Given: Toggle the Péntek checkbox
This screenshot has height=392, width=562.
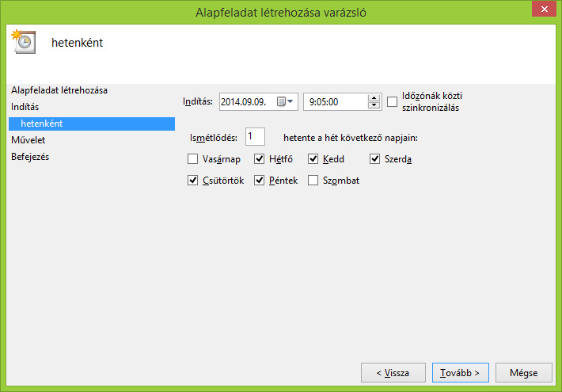Looking at the screenshot, I should coord(260,181).
